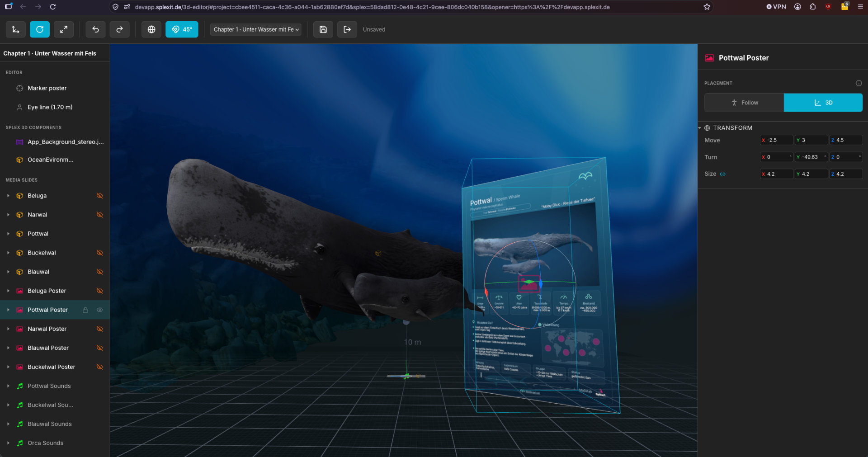Hide the Pottwal Poster via eye icon

100,310
